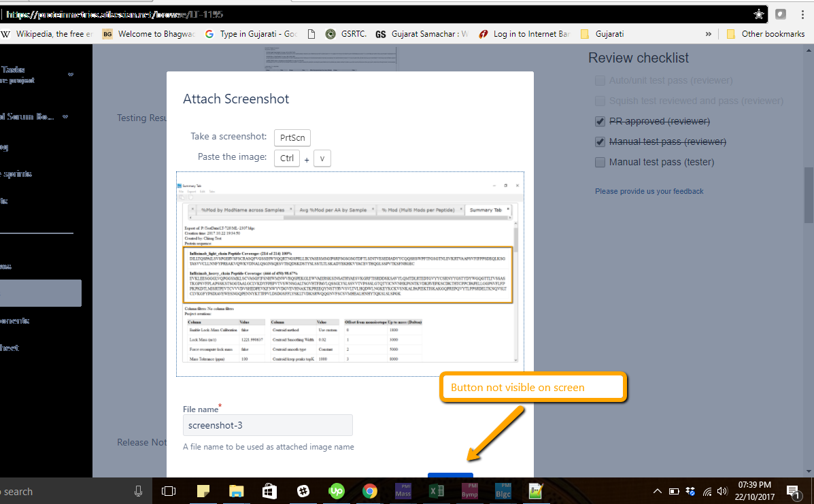Click the volume speaker tray icon
This screenshot has height=504, width=814.
tap(722, 491)
